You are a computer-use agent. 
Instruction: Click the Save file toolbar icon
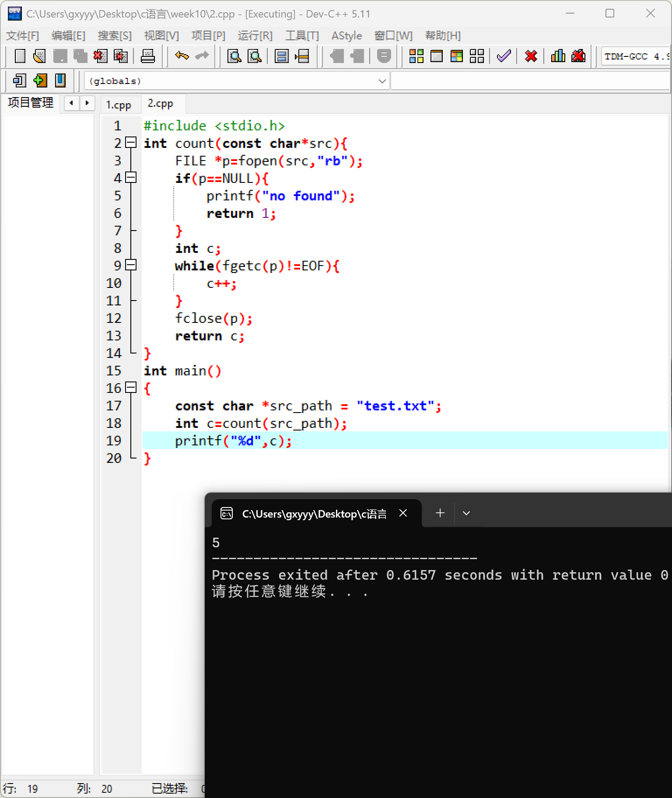click(60, 56)
